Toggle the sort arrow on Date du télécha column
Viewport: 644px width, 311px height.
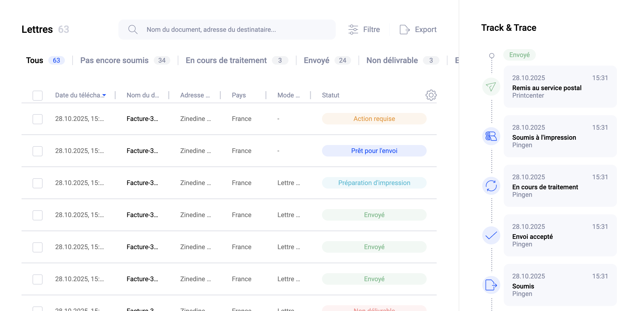pos(104,95)
